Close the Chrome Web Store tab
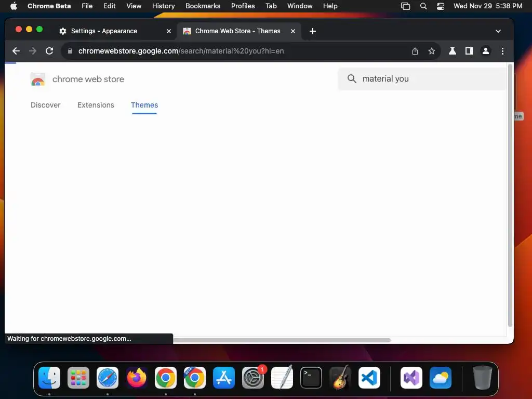The height and width of the screenshot is (399, 532). tap(293, 31)
